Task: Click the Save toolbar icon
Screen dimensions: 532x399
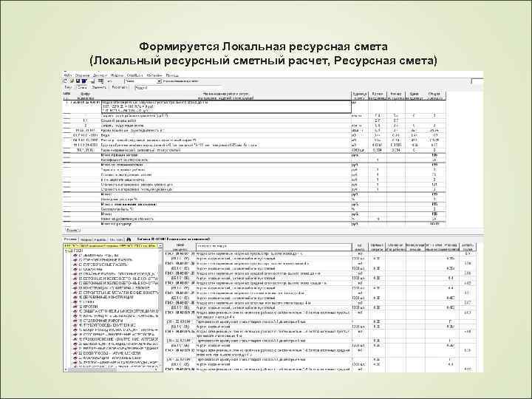Action: (78, 81)
